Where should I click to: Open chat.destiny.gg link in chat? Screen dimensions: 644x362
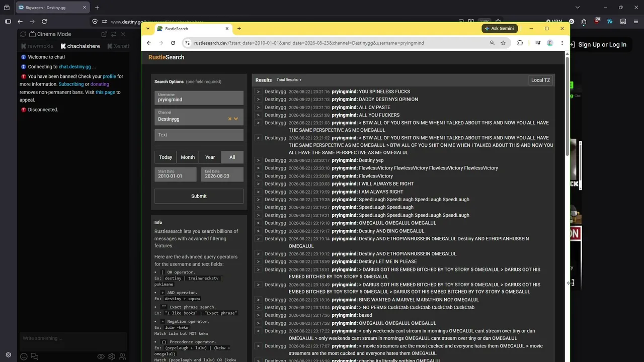click(x=74, y=67)
